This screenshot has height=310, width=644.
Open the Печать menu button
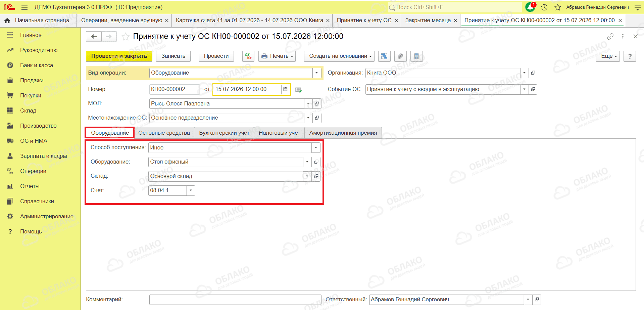coord(277,56)
